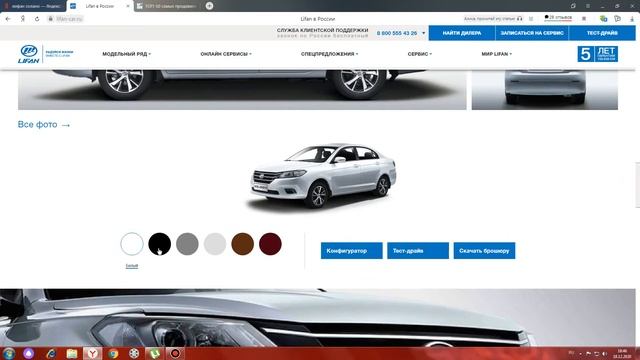Expand the Онлайн сервисы menu
This screenshot has width=640, height=360.
click(x=226, y=54)
